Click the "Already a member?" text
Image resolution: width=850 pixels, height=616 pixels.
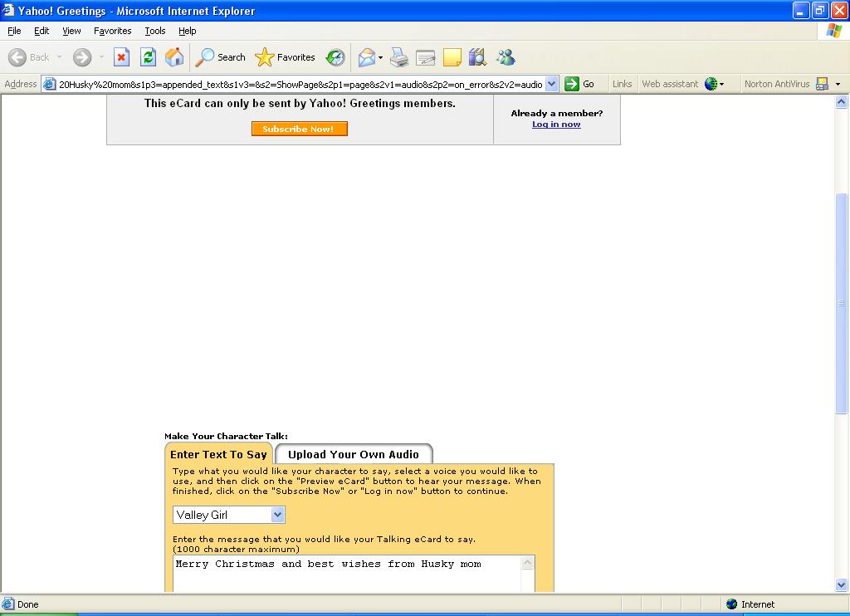(557, 114)
